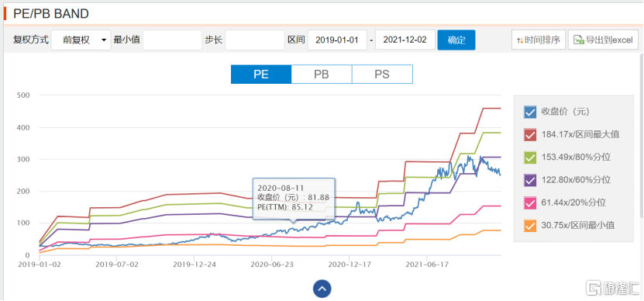Toggle the 61.44x/20%分位 checkbox
Viewport: 644px width, 301px height.
[530, 202]
